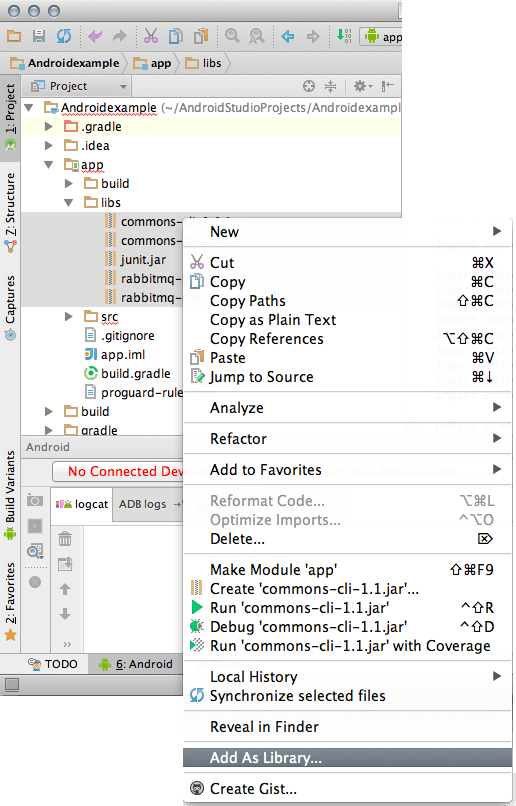Collapse the app module node
The image size is (516, 806).
[x=49, y=164]
